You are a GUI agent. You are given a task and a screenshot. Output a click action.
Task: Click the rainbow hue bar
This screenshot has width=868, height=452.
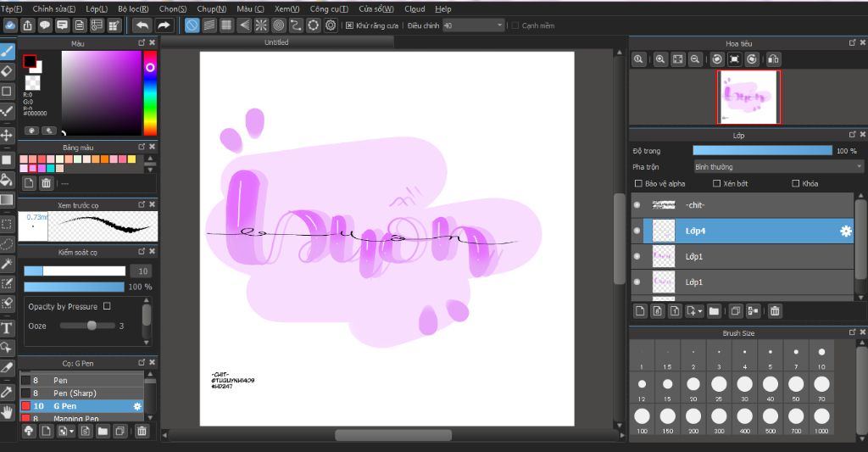pos(150,93)
